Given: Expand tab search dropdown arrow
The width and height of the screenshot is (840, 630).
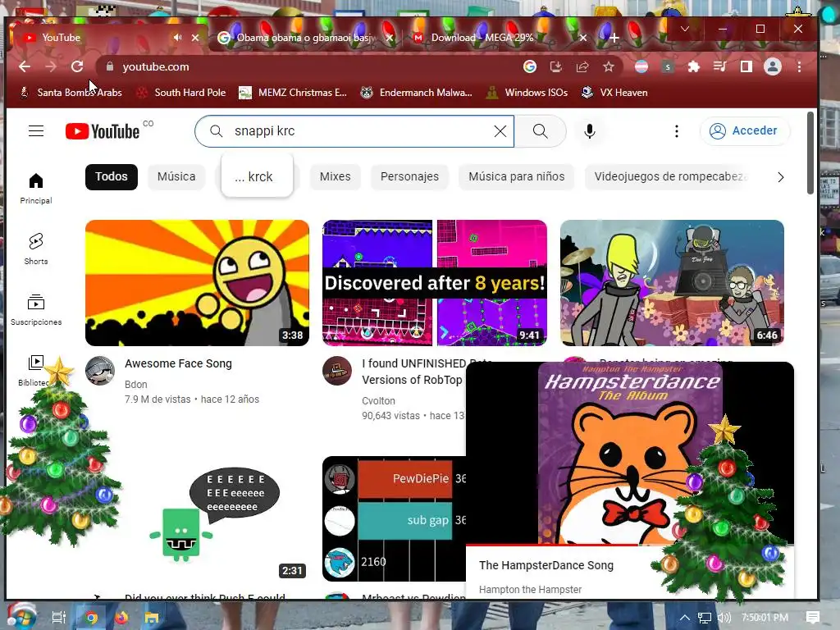Looking at the screenshot, I should click(x=685, y=29).
